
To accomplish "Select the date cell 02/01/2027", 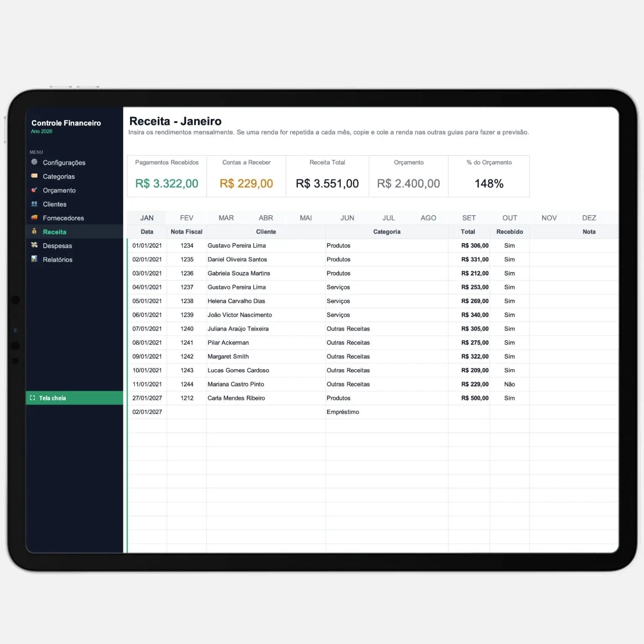I will 147,412.
